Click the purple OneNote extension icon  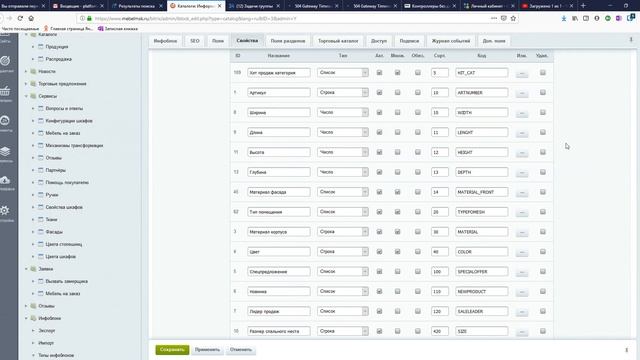click(x=619, y=18)
